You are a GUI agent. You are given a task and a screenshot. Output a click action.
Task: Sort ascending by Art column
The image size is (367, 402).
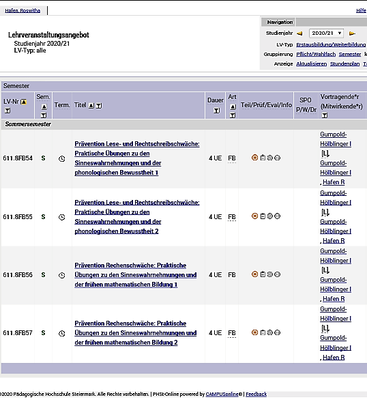[x=233, y=107]
